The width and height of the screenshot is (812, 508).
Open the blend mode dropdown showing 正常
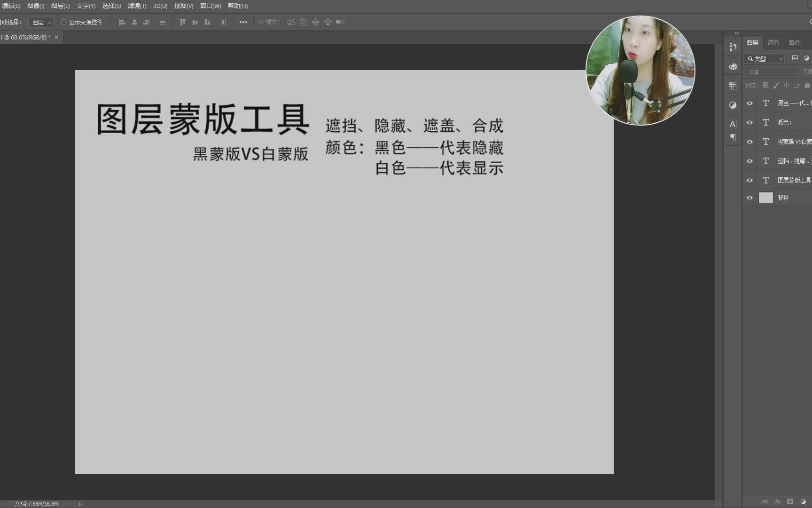click(x=771, y=71)
